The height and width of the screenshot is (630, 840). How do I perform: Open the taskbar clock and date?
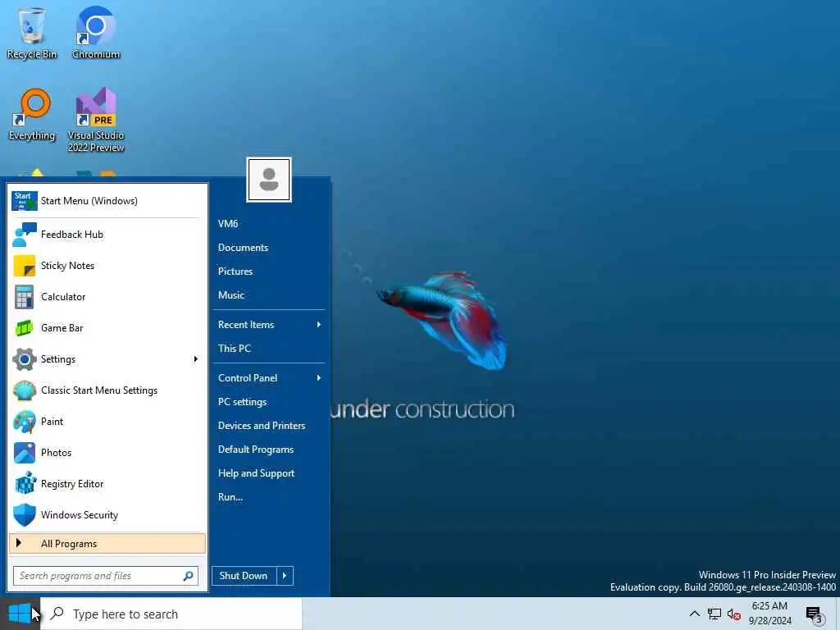[x=769, y=614]
